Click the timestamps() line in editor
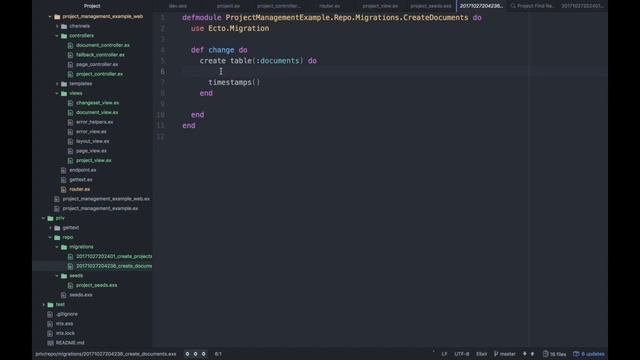The width and height of the screenshot is (640, 360). (234, 82)
